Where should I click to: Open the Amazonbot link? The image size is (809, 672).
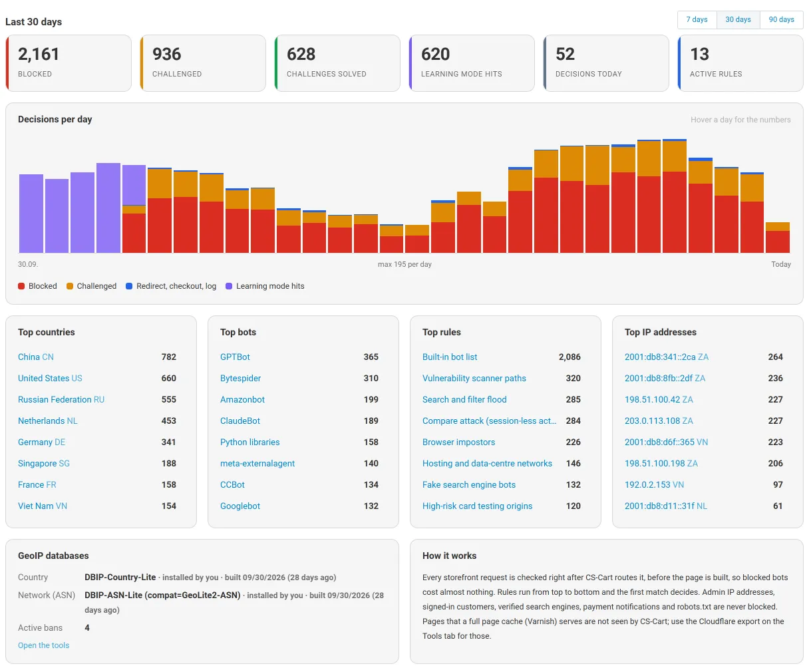coord(242,400)
